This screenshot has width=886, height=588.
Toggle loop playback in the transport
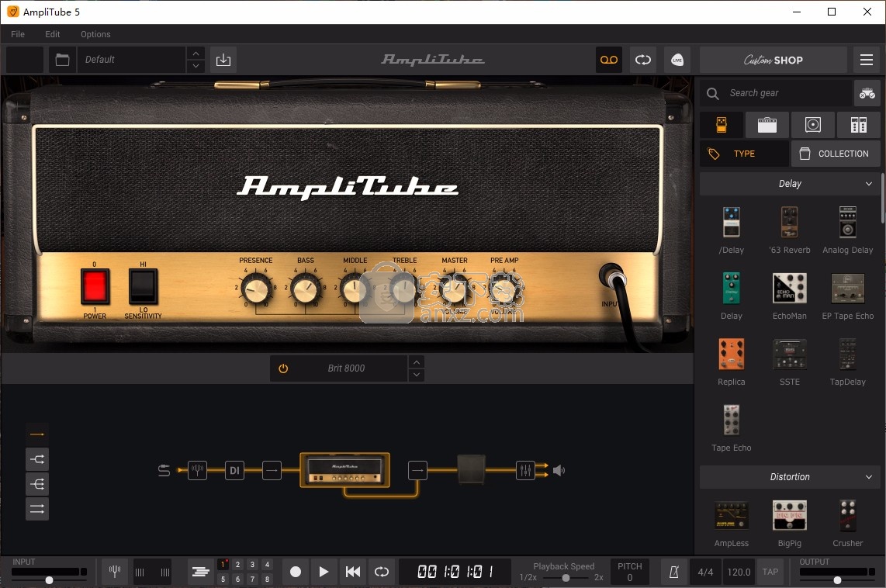(x=382, y=572)
